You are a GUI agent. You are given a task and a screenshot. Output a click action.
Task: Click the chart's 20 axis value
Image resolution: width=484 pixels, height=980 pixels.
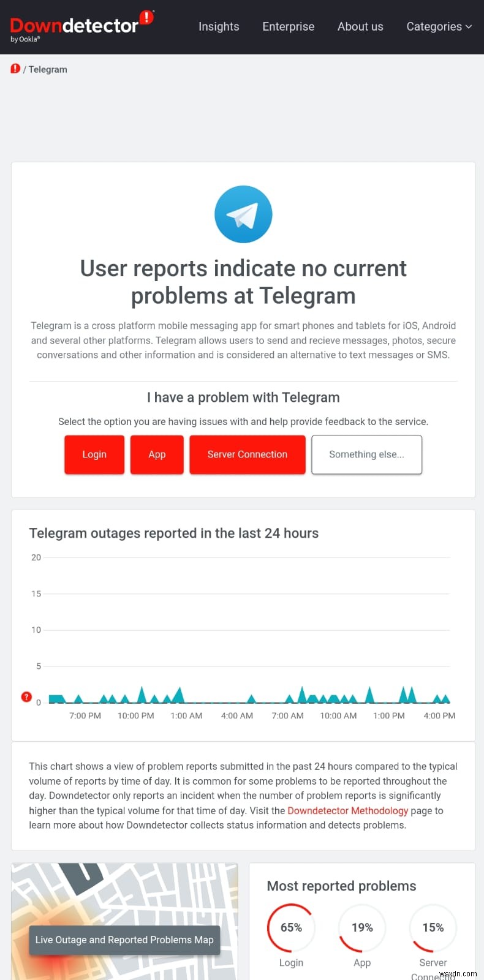[x=36, y=557]
